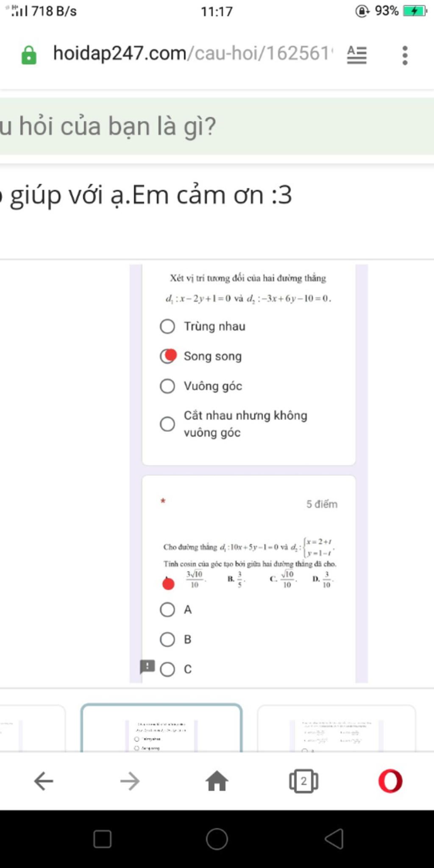Choose answer C radio button
434x868 pixels.
pos(167,669)
